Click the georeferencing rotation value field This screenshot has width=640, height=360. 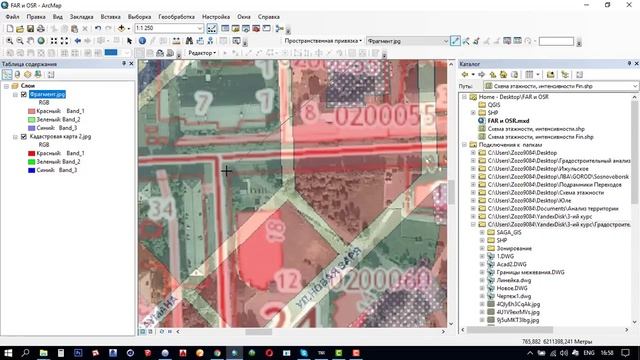click(556, 41)
